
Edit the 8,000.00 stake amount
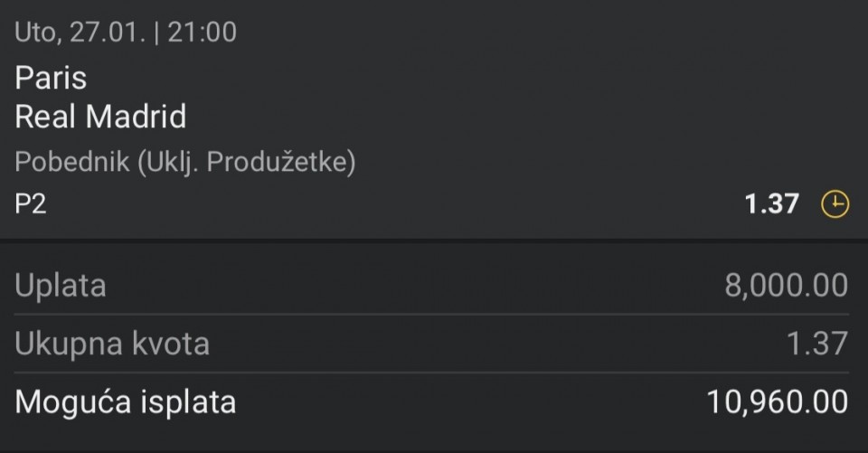tap(786, 286)
